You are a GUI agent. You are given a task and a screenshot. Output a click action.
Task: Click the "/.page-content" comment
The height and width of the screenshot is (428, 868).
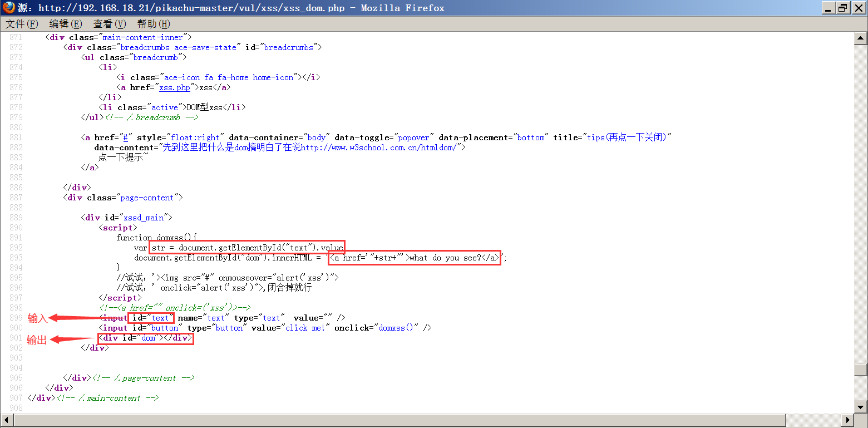point(144,378)
